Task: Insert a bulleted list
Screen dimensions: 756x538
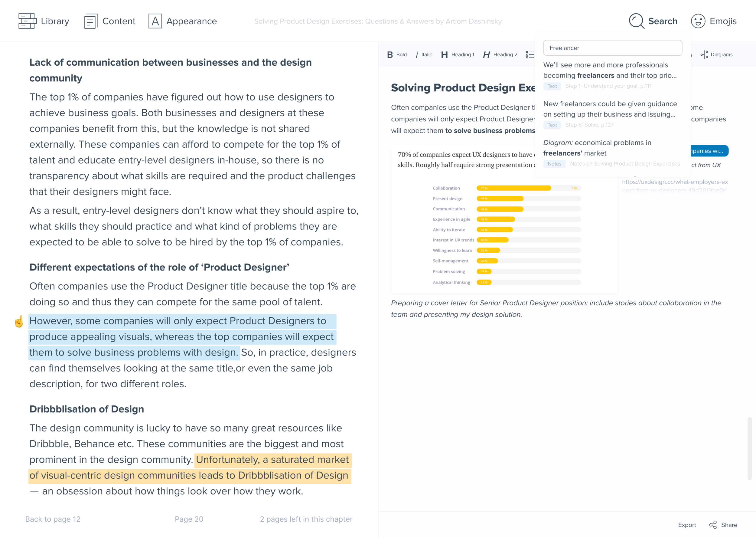Action: 530,55
